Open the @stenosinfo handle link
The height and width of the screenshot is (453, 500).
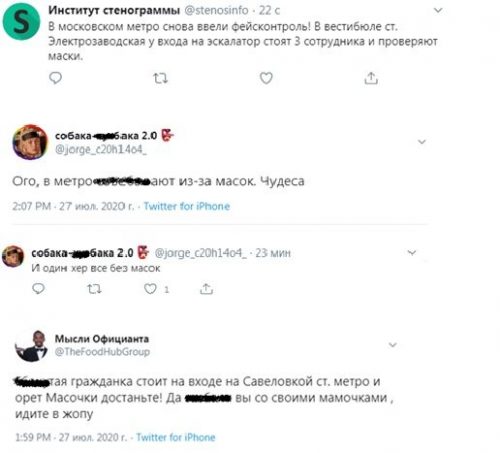point(217,10)
